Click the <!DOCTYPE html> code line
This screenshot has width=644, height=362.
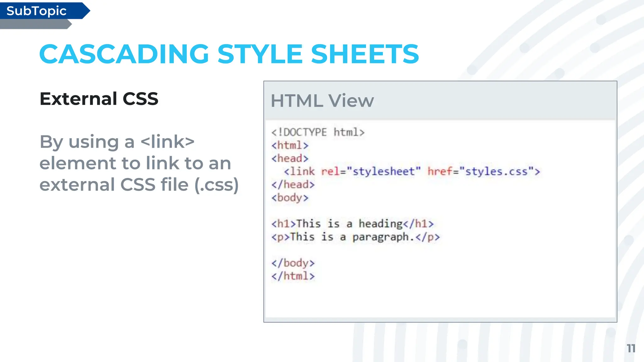click(318, 132)
